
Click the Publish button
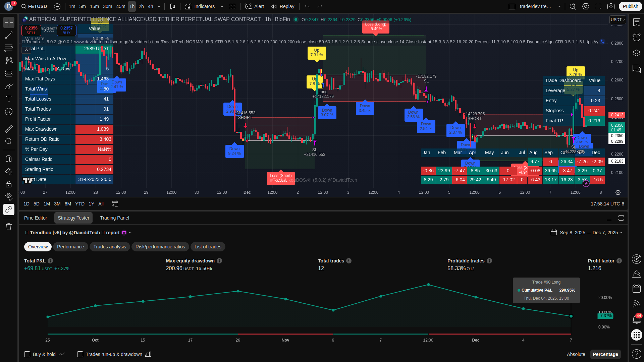pos(630,6)
